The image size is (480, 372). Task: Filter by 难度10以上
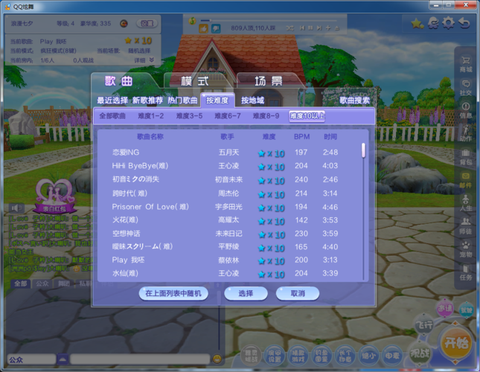307,116
